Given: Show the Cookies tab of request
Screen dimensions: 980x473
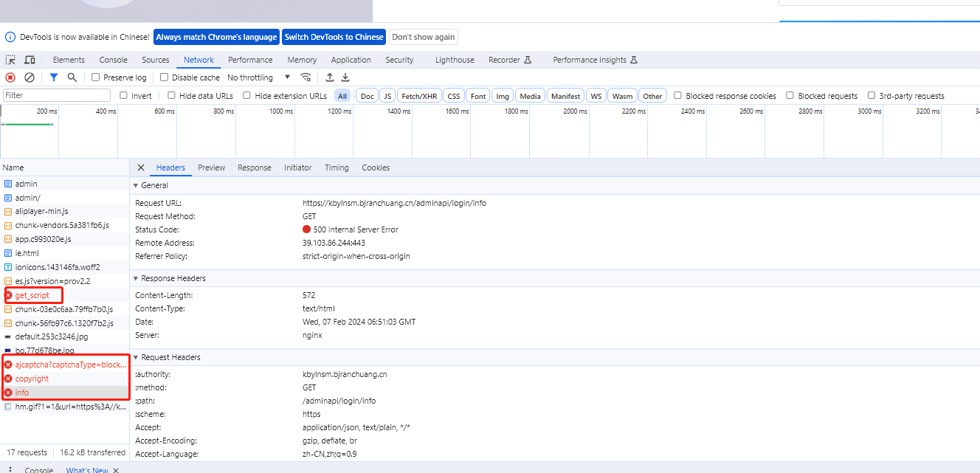Looking at the screenshot, I should 376,168.
